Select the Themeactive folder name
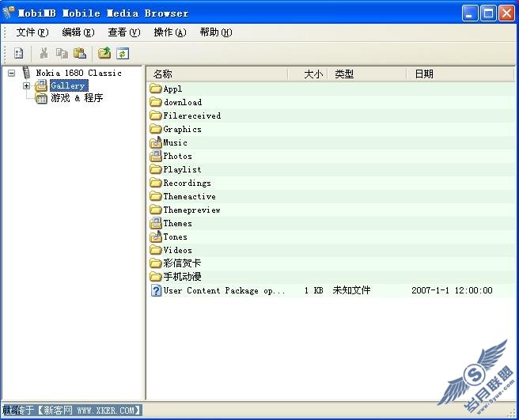The height and width of the screenshot is (420, 519). click(x=190, y=196)
